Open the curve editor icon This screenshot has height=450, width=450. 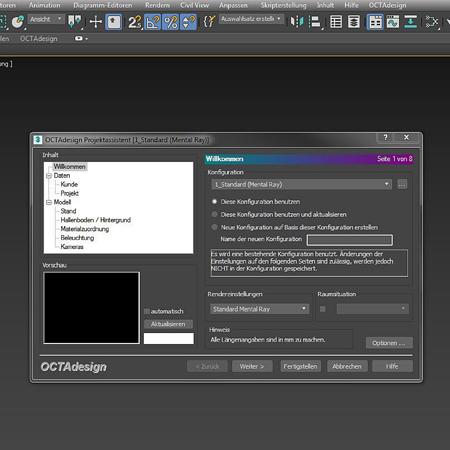393,22
